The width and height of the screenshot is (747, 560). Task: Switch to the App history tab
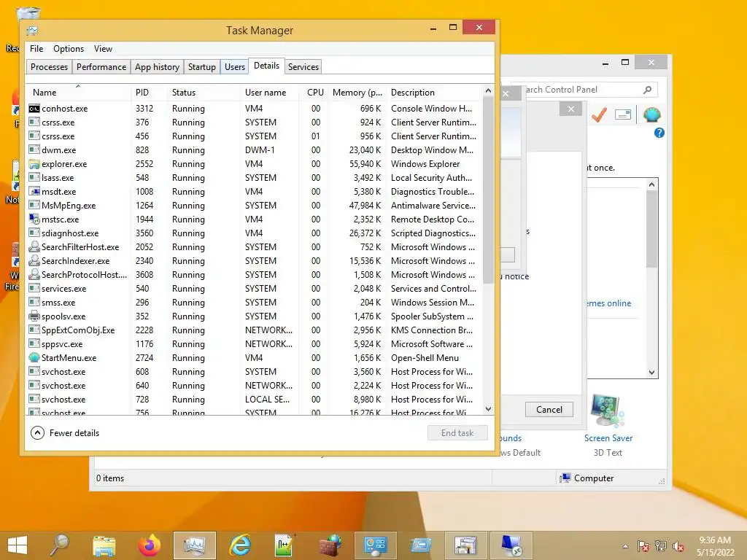tap(157, 66)
